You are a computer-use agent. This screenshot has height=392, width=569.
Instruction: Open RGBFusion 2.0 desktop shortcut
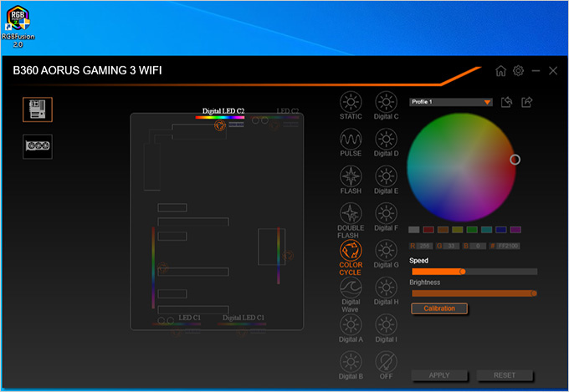pyautogui.click(x=18, y=26)
